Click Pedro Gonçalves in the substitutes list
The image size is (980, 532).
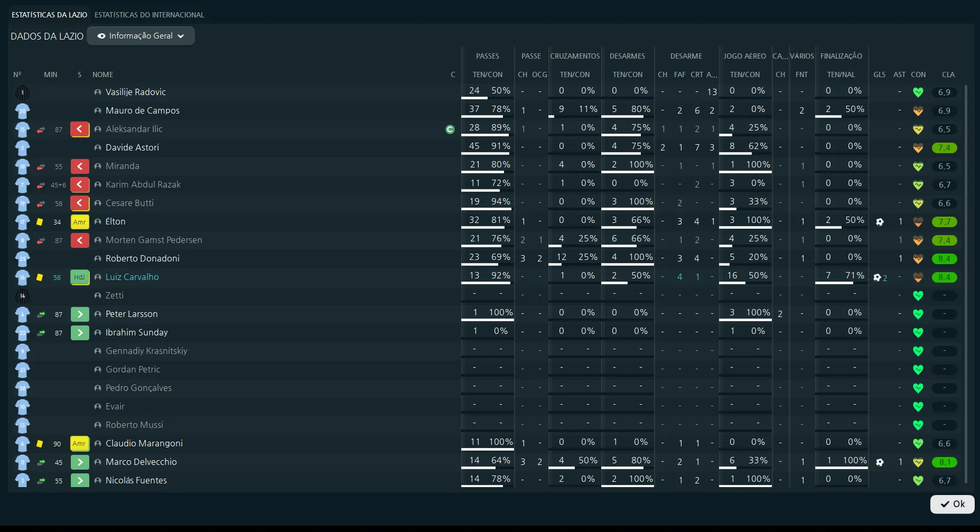click(138, 388)
